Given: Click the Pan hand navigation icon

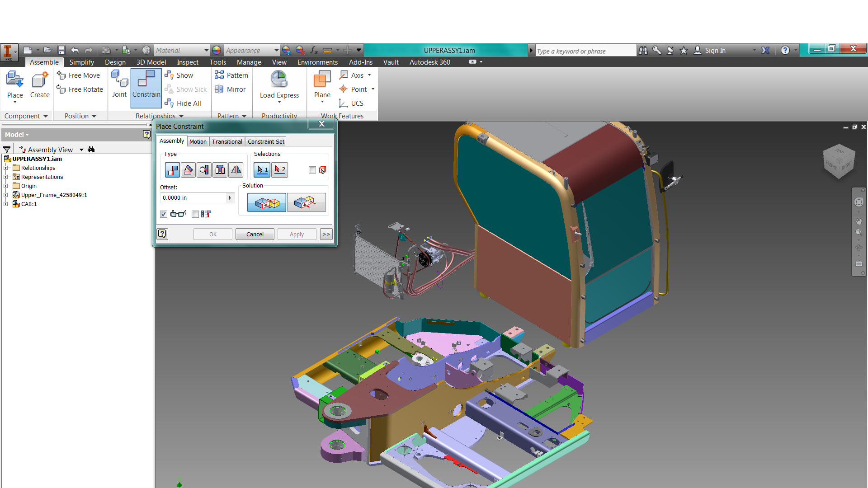Looking at the screenshot, I should 859,221.
